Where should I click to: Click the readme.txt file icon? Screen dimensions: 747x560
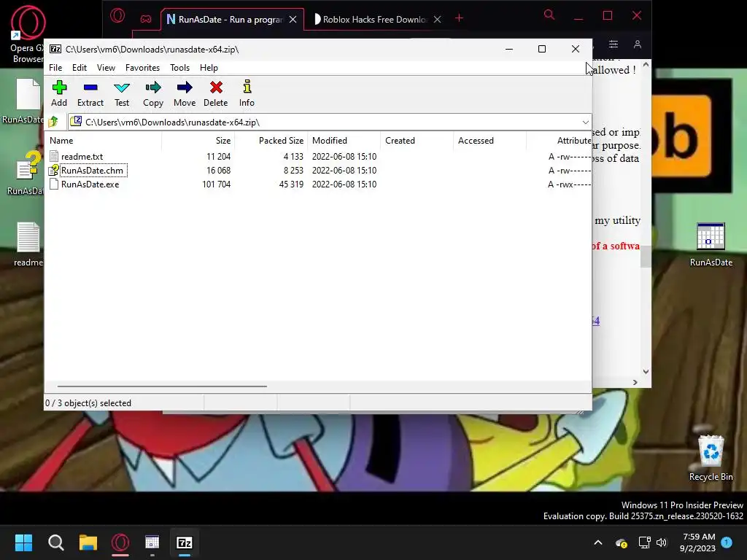coord(54,156)
